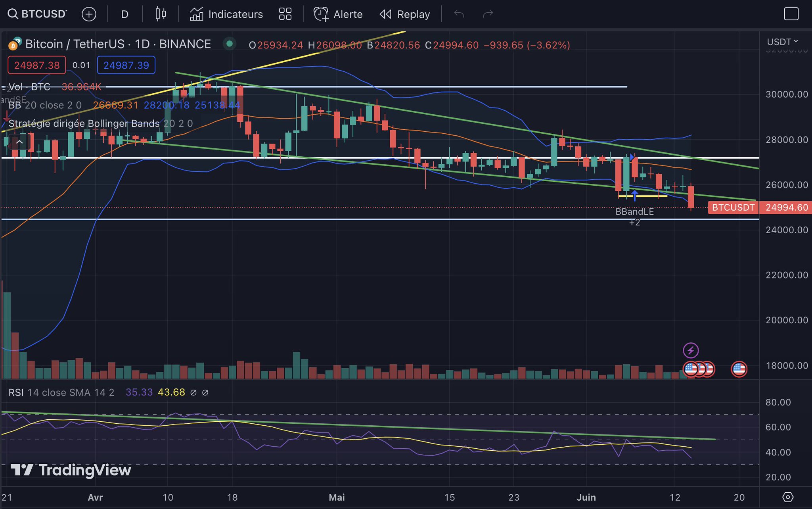Click the 18000.00 price axis label

click(x=787, y=365)
